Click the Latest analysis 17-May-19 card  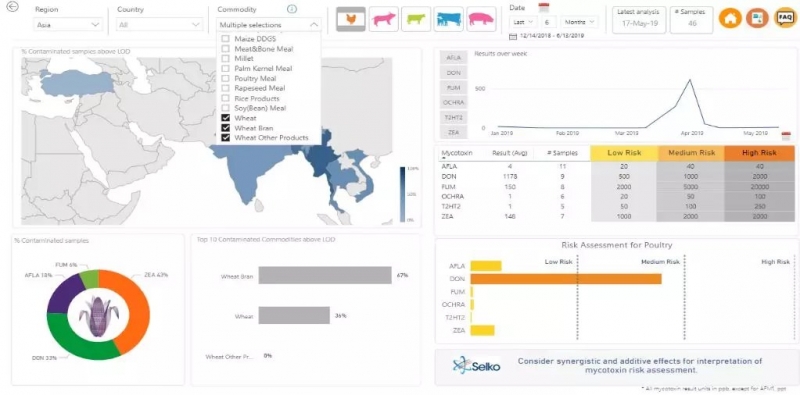coord(639,19)
